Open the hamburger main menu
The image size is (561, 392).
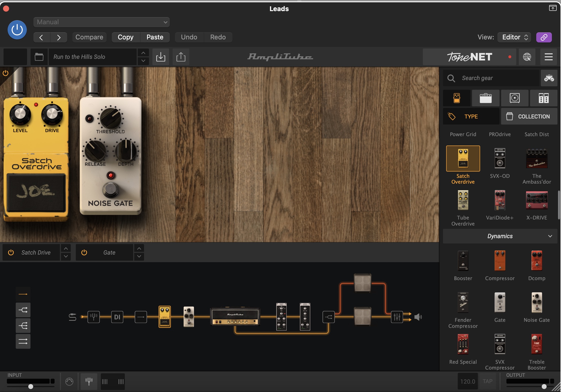(x=549, y=57)
